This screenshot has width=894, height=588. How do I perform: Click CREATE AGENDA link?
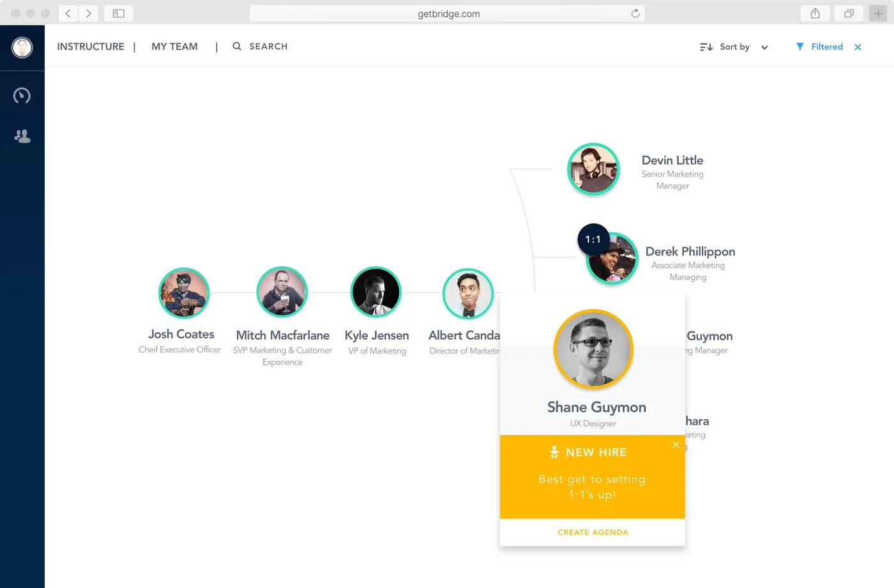click(x=593, y=532)
